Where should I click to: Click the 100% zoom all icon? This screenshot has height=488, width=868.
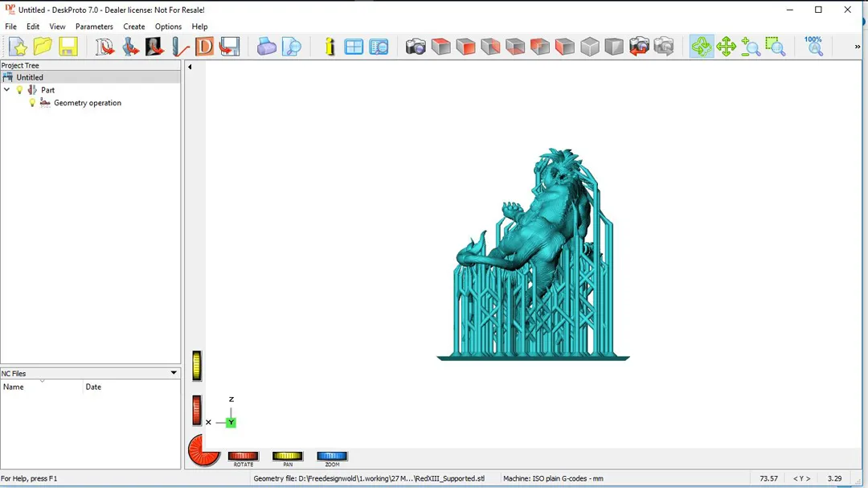(813, 47)
